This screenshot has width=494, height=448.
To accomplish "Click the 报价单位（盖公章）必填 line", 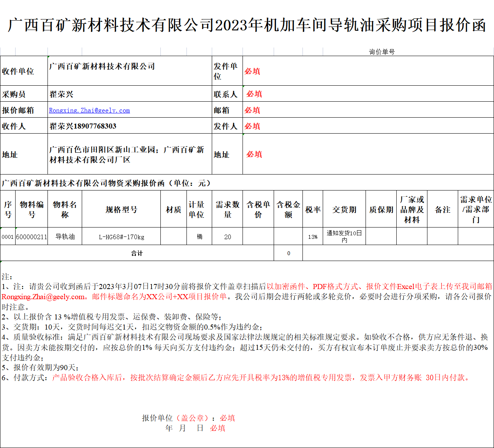I will [x=188, y=418].
